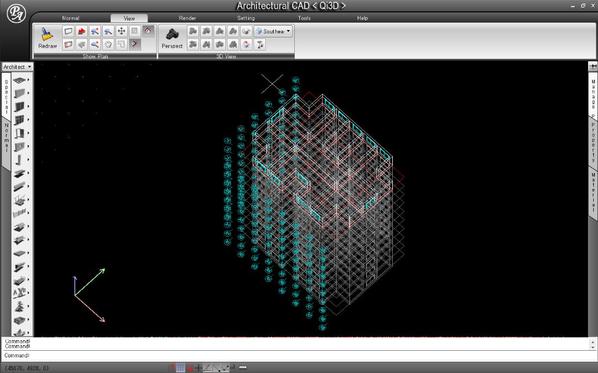Open the Architect category dropdown

pos(17,67)
